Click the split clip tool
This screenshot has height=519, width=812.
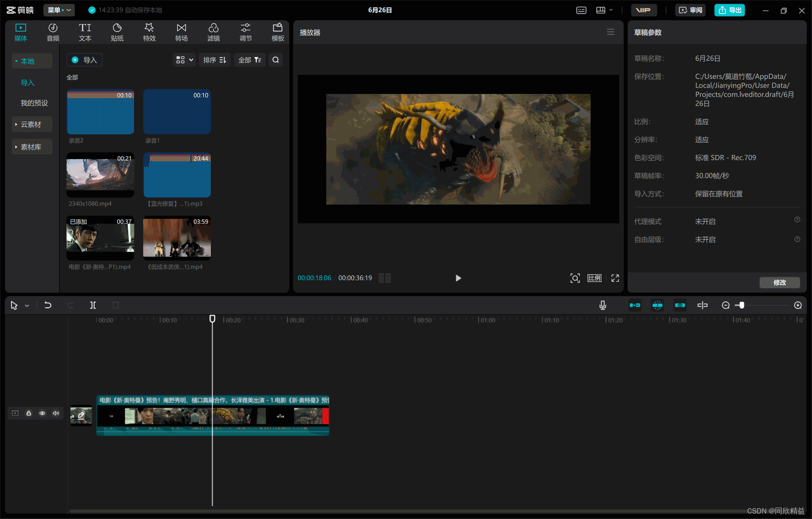coord(93,305)
